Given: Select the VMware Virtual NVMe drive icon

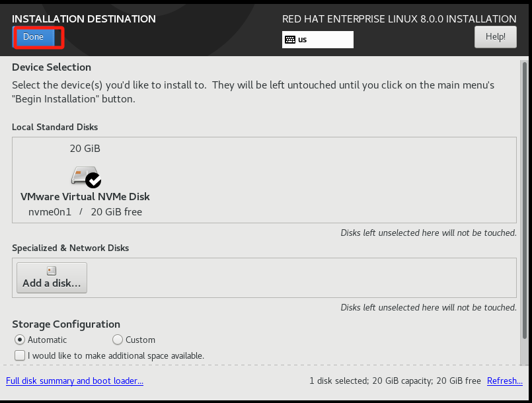Looking at the screenshot, I should [84, 176].
